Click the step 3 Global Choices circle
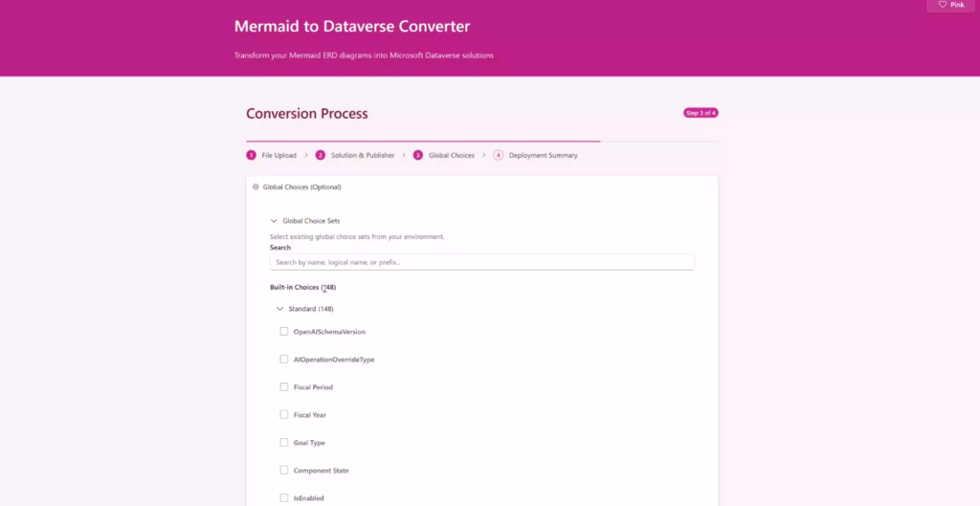The image size is (980, 506). click(418, 155)
